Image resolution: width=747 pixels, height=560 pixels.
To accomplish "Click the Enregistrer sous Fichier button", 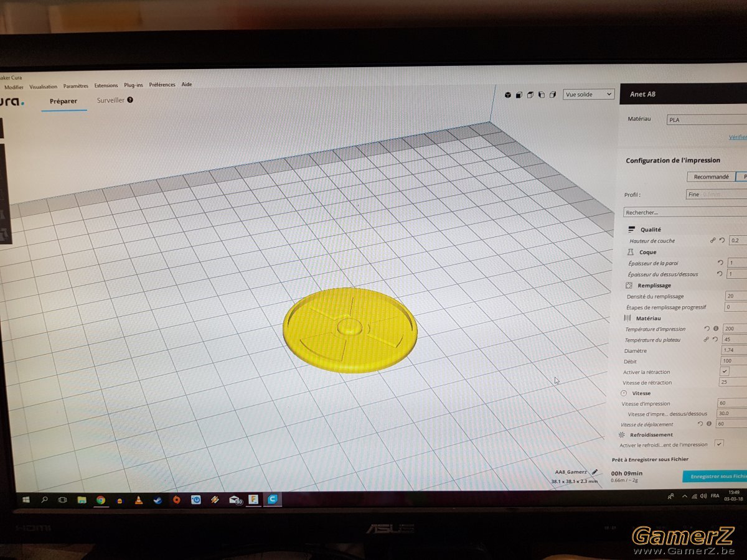I will point(715,476).
